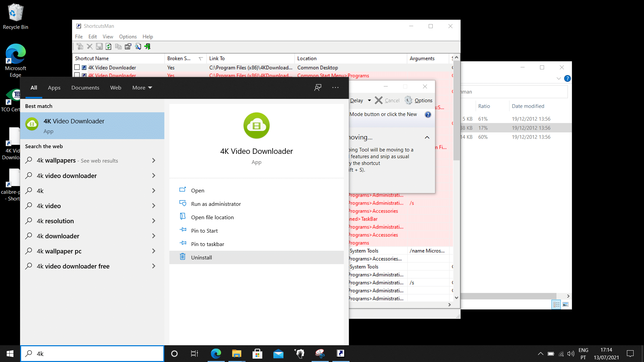644x362 pixels.
Task: Switch to the Apps search tab
Action: coord(54,88)
